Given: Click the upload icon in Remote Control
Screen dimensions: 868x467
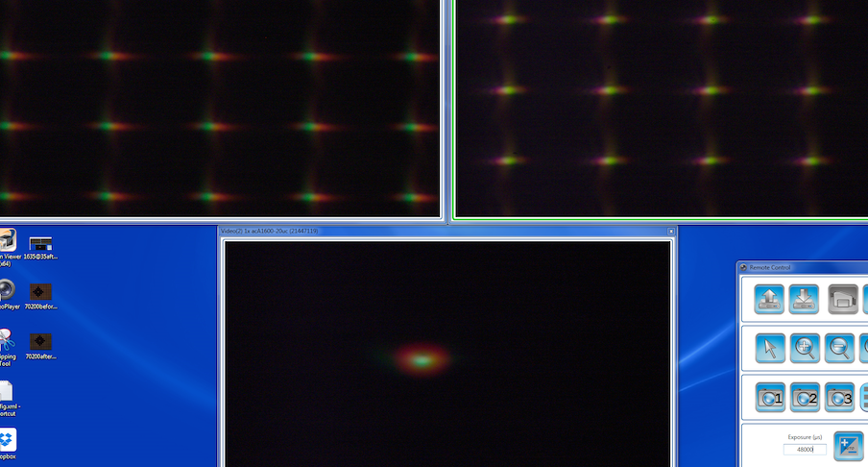Looking at the screenshot, I should pyautogui.click(x=769, y=300).
